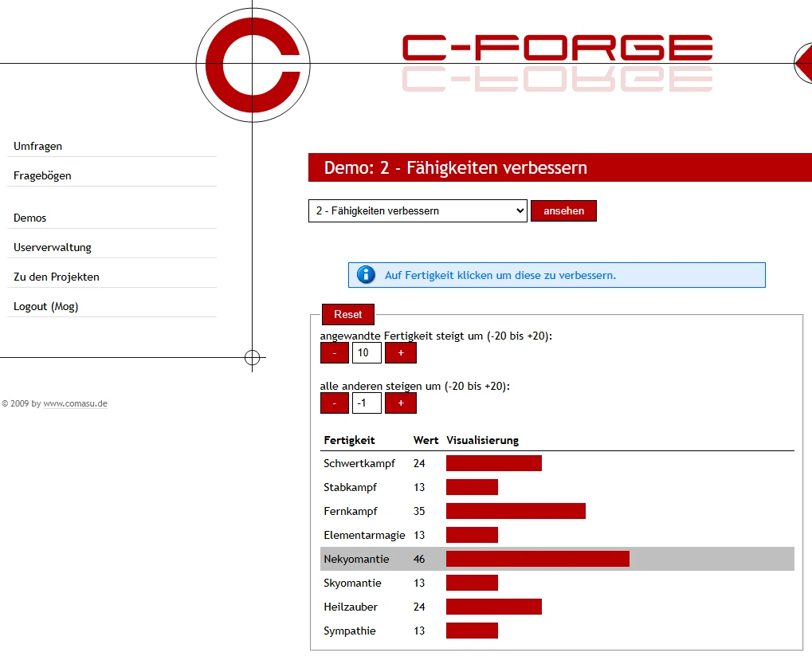The image size is (812, 672).
Task: Go to Demos in sidebar
Action: coord(30,218)
